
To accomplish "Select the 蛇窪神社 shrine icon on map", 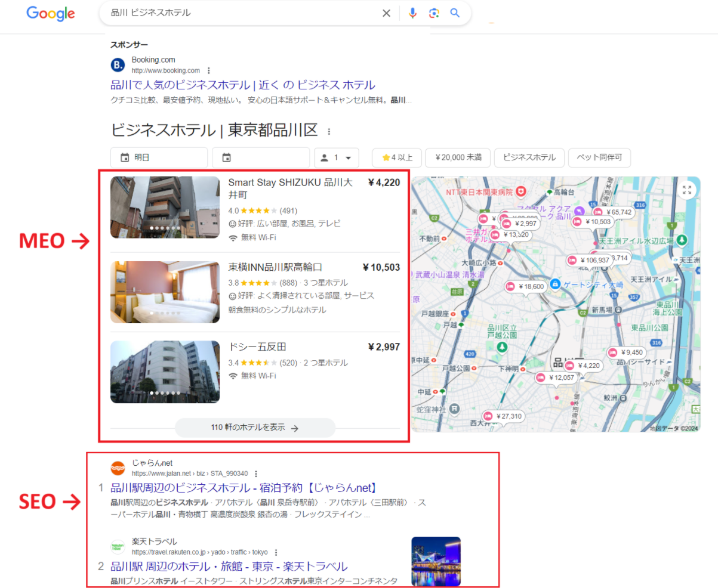I will (x=455, y=409).
